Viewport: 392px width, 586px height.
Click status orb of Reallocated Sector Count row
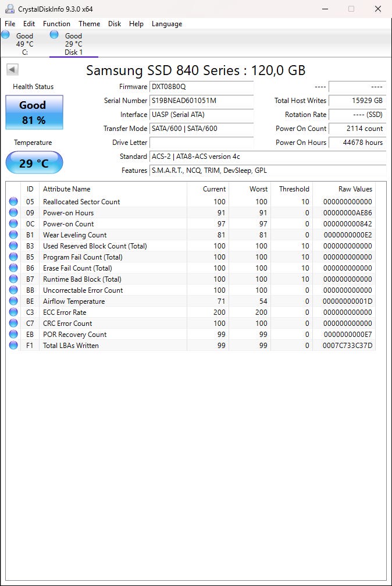pos(13,201)
